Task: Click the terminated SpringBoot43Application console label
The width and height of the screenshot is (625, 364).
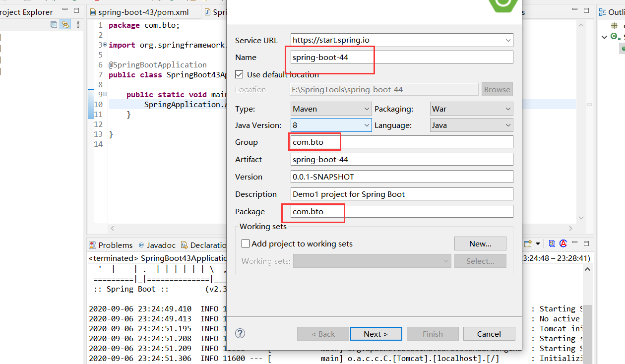Action: coord(158,258)
